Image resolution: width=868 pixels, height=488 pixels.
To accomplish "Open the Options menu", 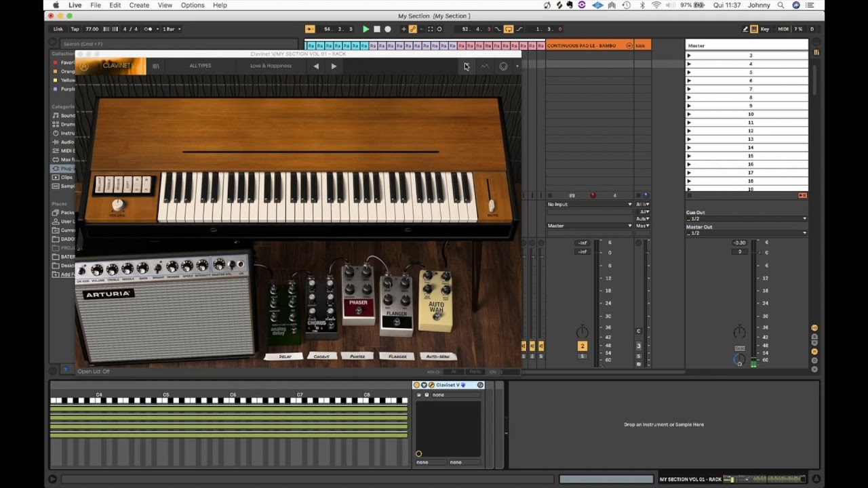I will click(x=193, y=5).
